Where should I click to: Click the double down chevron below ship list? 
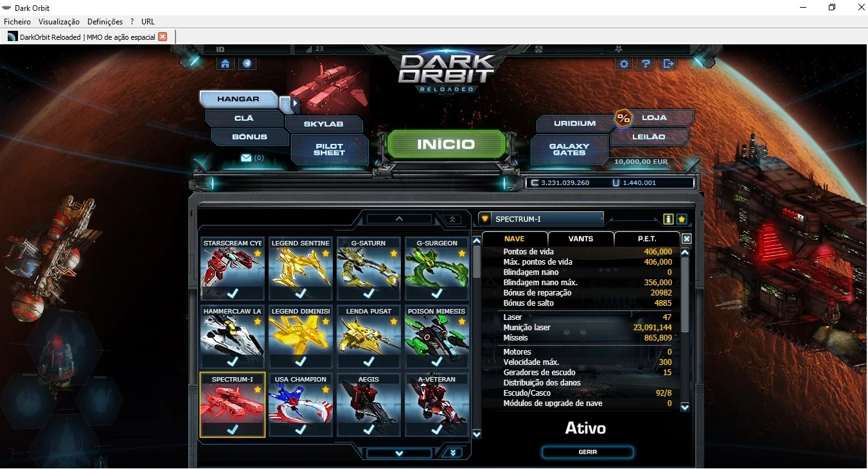click(x=452, y=453)
